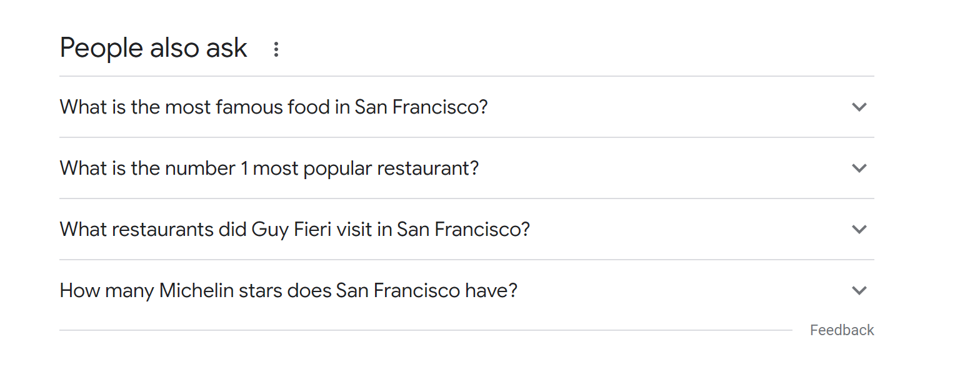Open the three-dot menu beside People also ask
Image resolution: width=980 pixels, height=372 pixels.
[276, 49]
